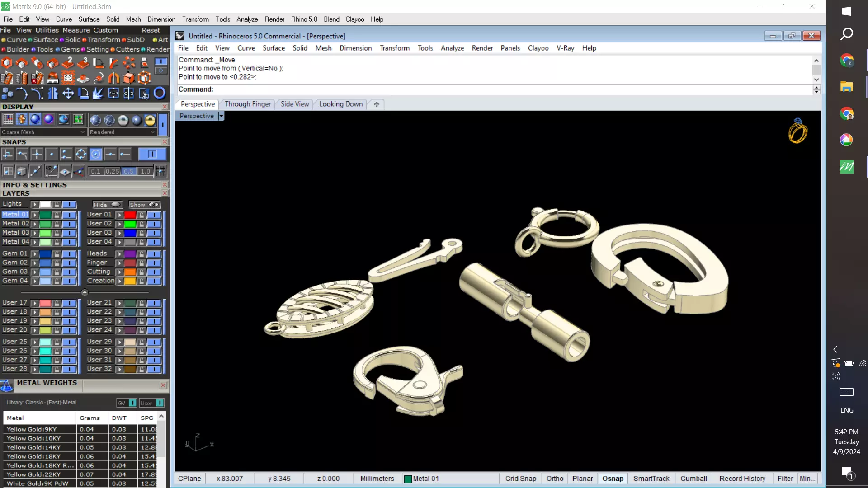Expand the User 17 layer arrow
Screen dimensions: 868x488
[35, 303]
